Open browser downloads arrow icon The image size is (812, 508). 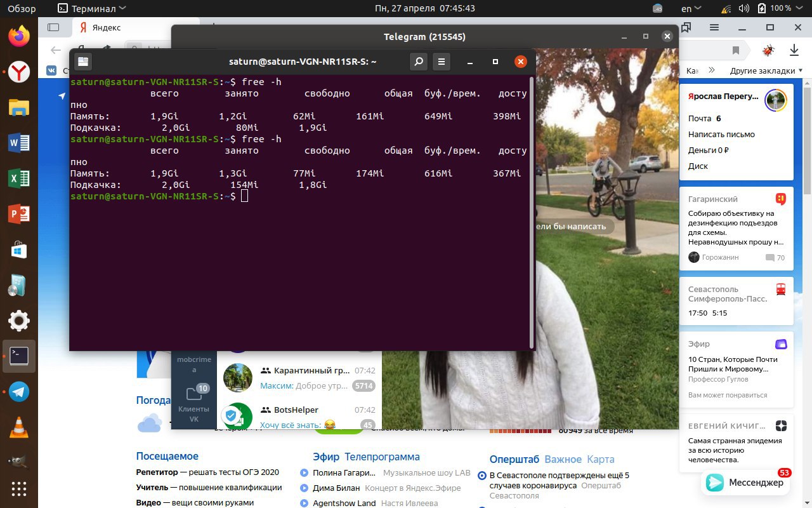(794, 50)
